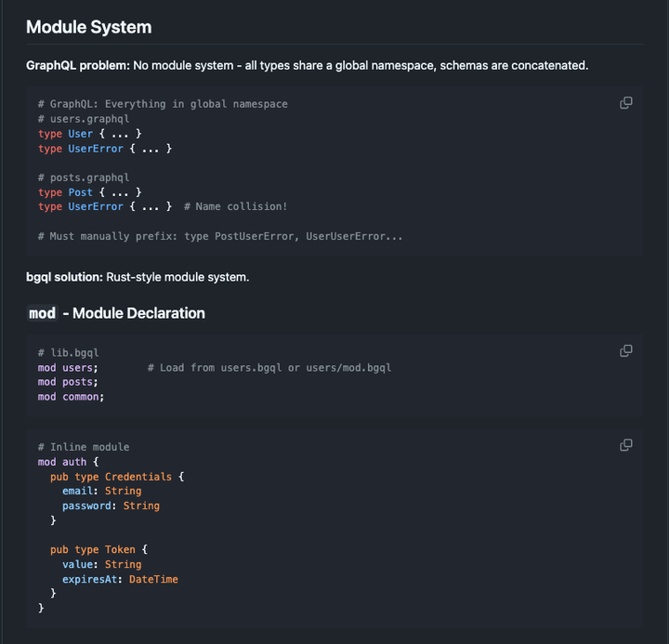Click the 'type Post { ... }' line
669x644 pixels.
(89, 192)
